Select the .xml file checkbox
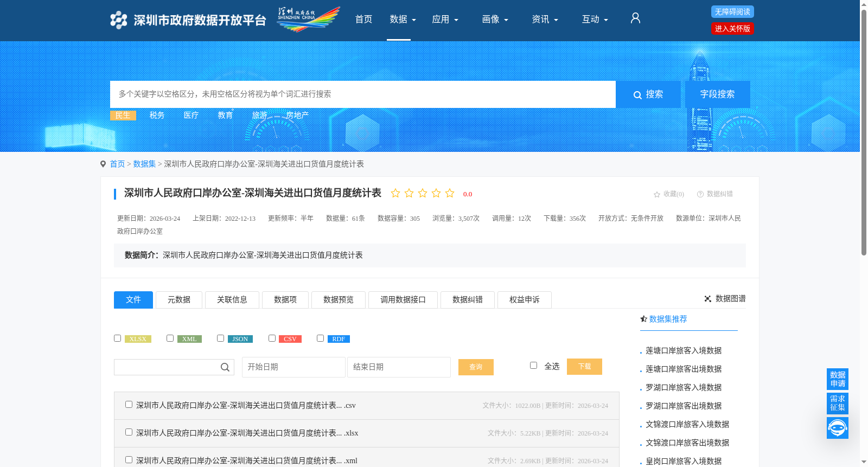Image resolution: width=868 pixels, height=467 pixels. (129, 460)
